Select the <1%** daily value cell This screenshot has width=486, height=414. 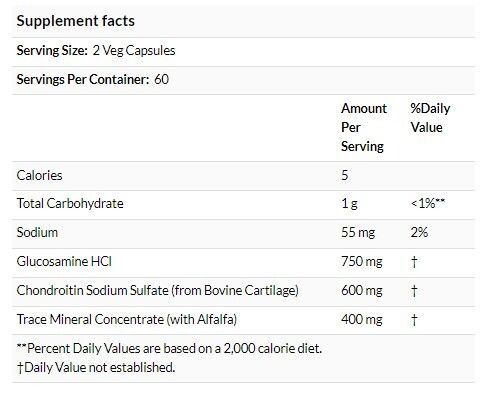click(x=428, y=203)
